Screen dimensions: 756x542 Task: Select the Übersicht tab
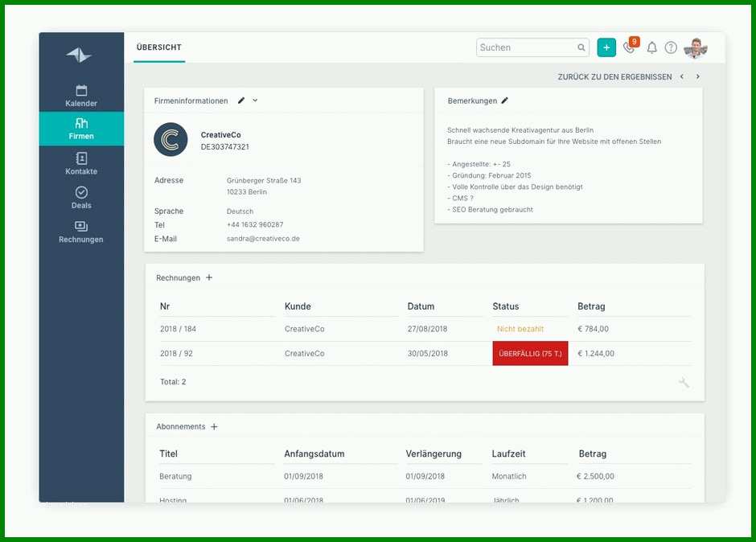click(159, 47)
